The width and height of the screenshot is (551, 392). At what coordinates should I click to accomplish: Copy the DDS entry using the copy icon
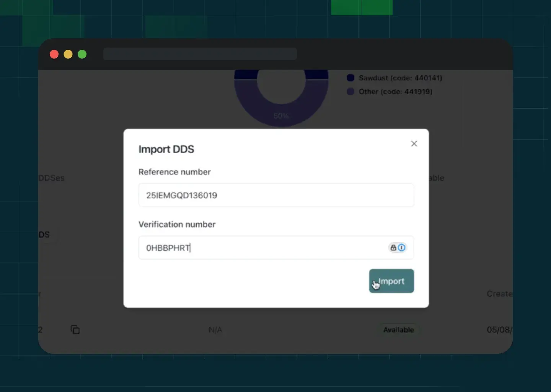[75, 330]
